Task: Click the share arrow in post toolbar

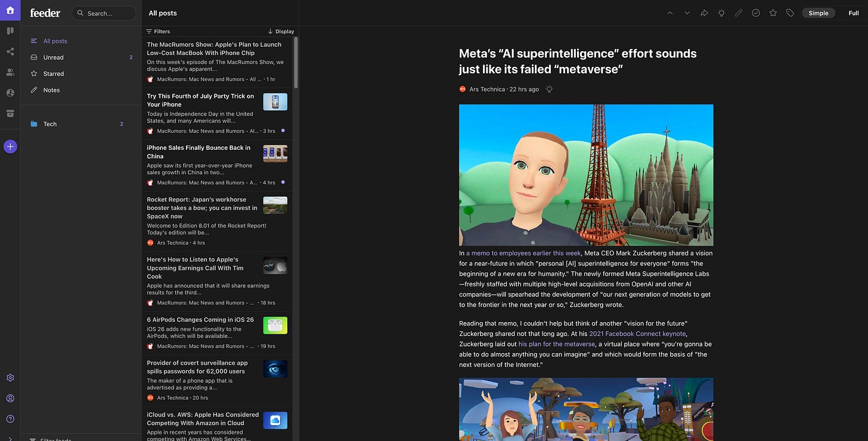Action: pos(704,13)
